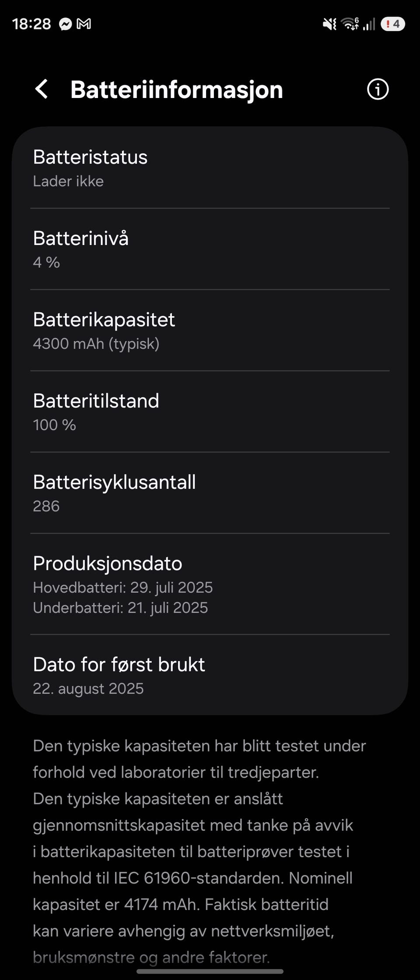Tap the Batteriinformasjon page title
This screenshot has width=420, height=980.
(177, 90)
